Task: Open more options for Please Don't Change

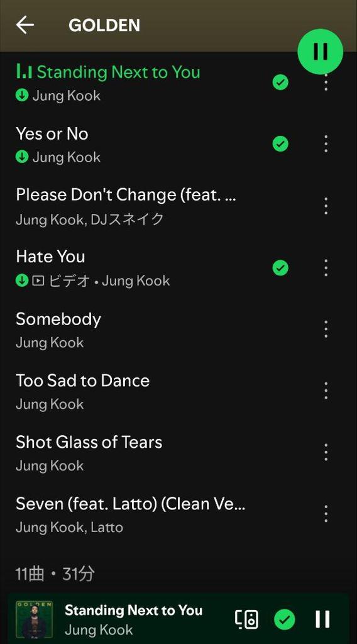Action: coord(326,206)
